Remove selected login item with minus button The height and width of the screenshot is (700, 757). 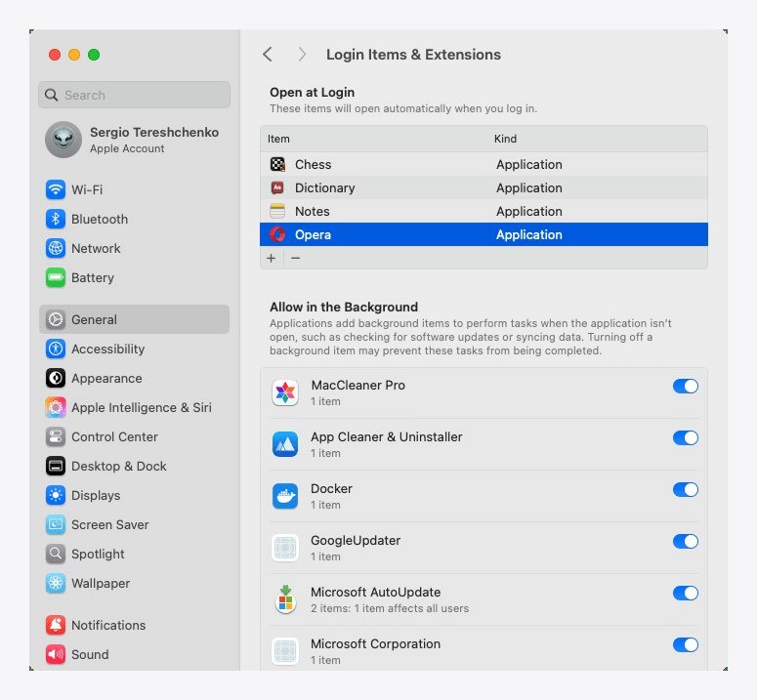click(295, 258)
